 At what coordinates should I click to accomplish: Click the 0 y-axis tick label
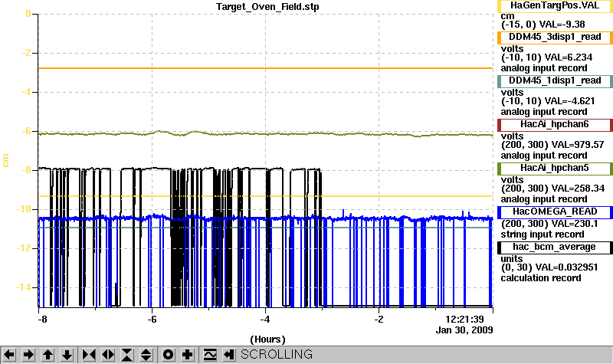point(28,14)
